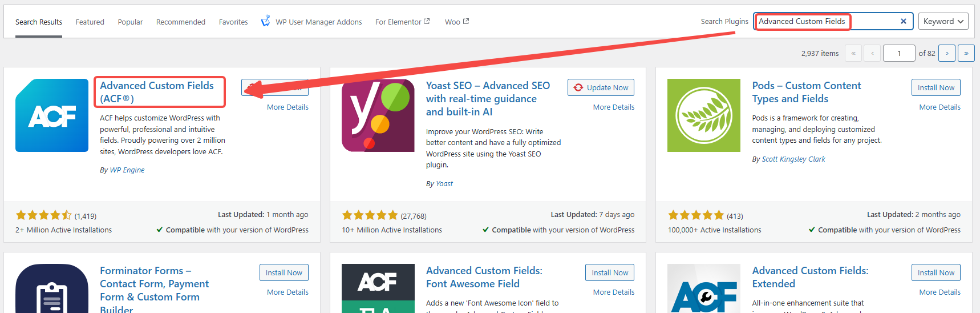Open the For Elementor external link tab
The width and height of the screenshot is (980, 313).
tap(402, 22)
